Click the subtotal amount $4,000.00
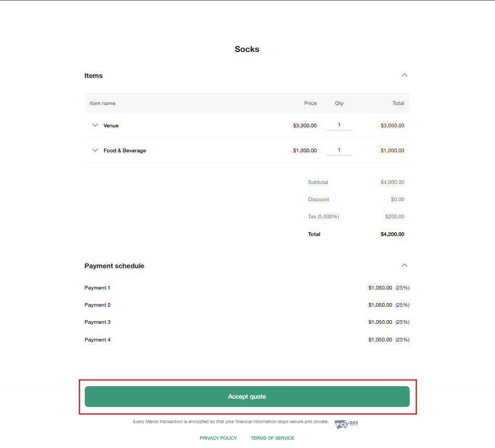495x448 pixels. [x=392, y=182]
